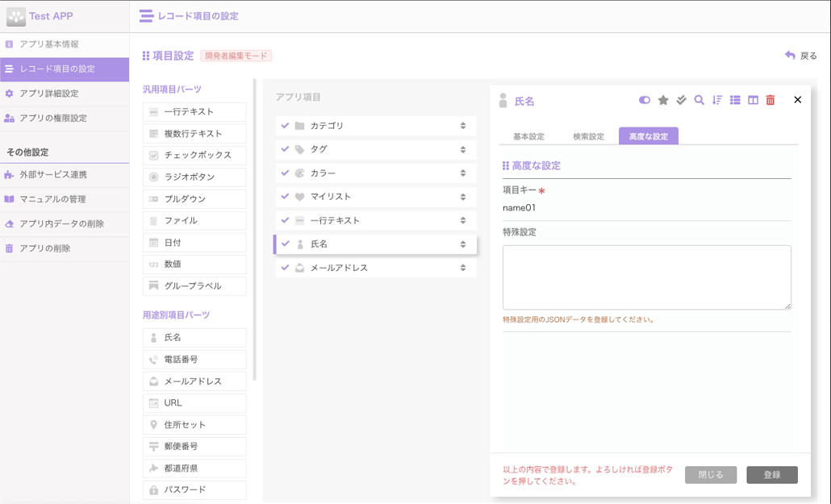Select the 一行テキスト part in 汎用項目パーツ
The height and width of the screenshot is (504, 831).
click(194, 112)
